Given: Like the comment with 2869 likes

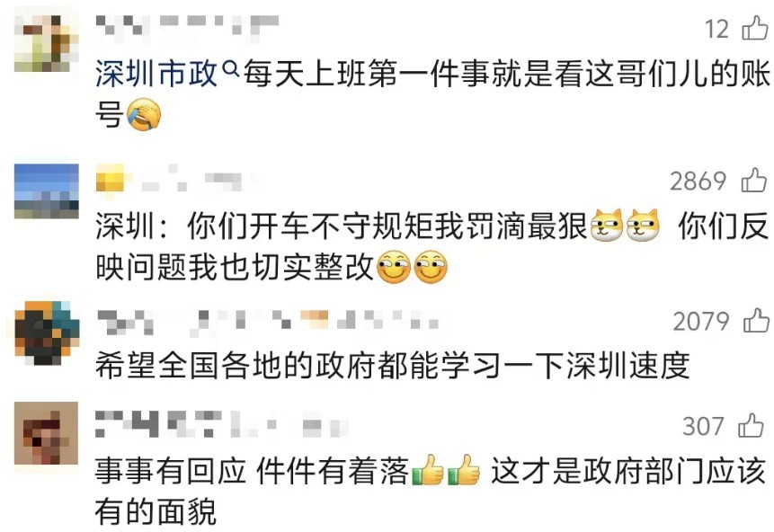Looking at the screenshot, I should [x=753, y=180].
